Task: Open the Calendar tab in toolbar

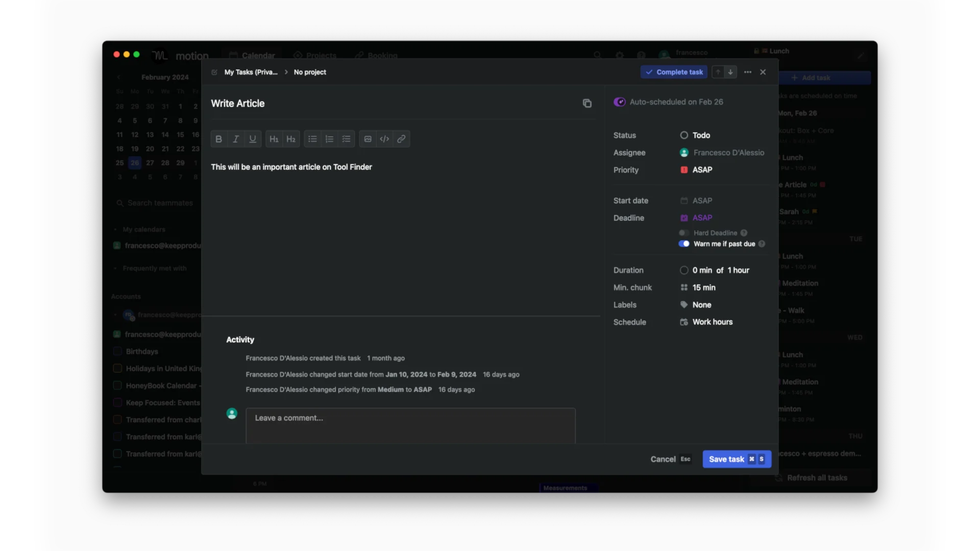Action: 258,55
